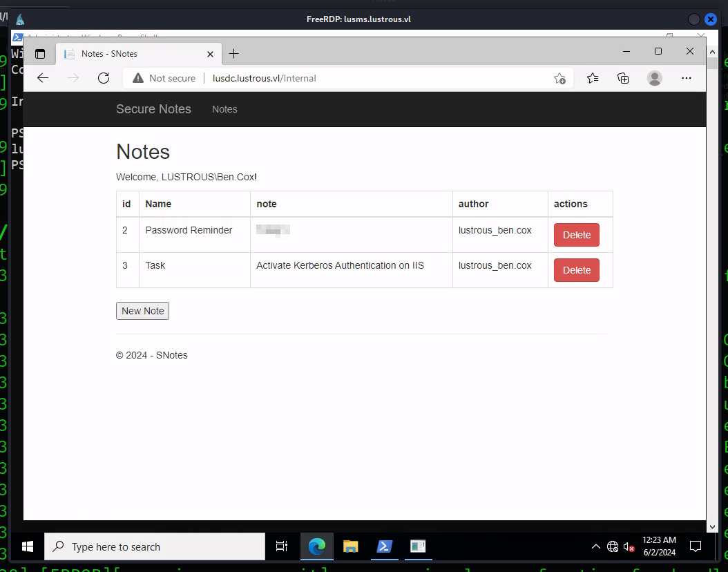Open the tab actions menu icon

point(40,54)
